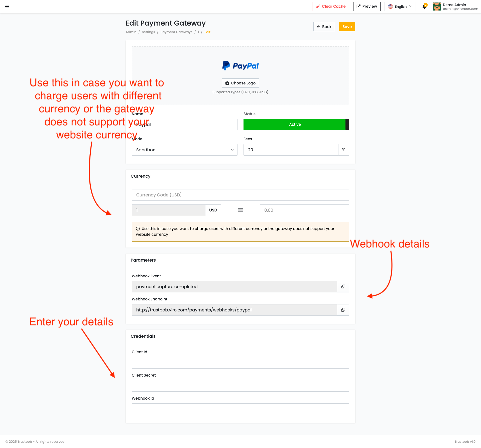Click Trustbob v1.0 footer text
The image size is (481, 448).
pos(465,441)
